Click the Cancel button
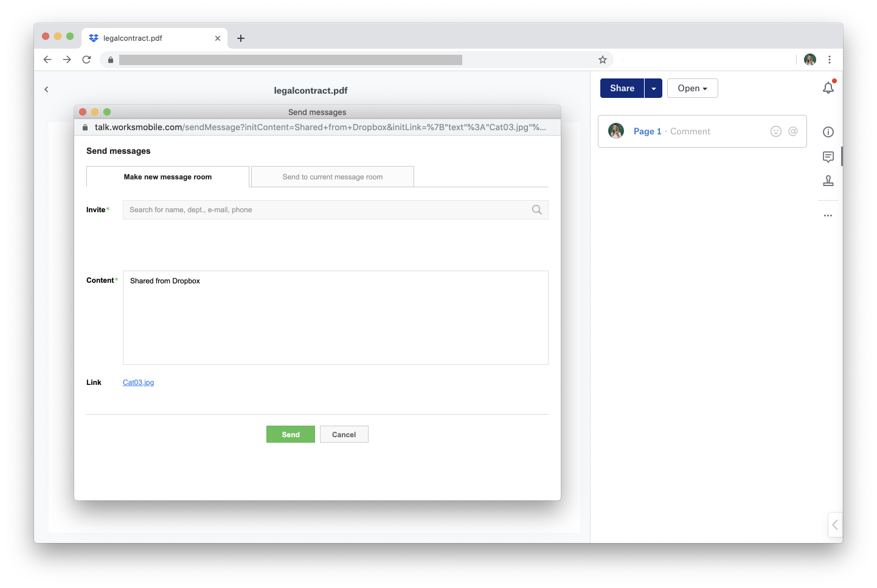Screen dimensions: 877x588 click(x=344, y=434)
